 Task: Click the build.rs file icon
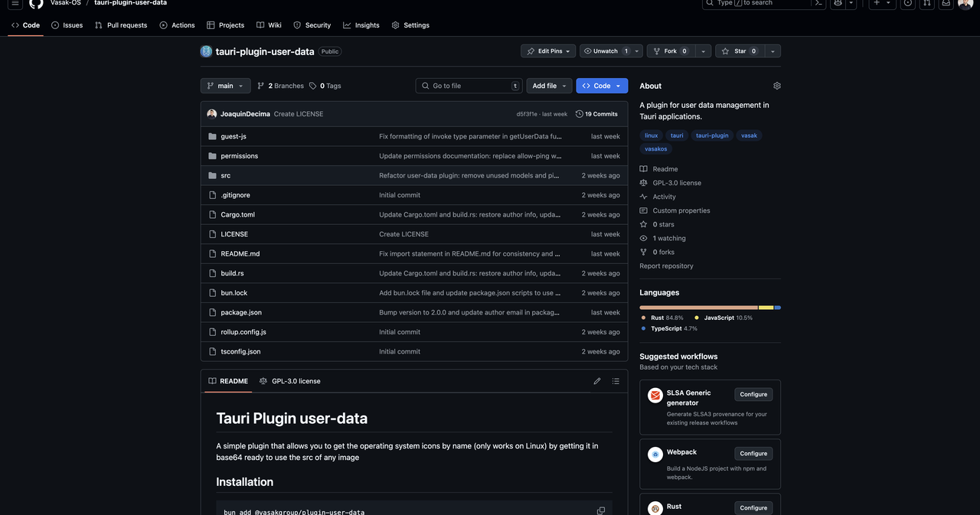[x=213, y=273]
